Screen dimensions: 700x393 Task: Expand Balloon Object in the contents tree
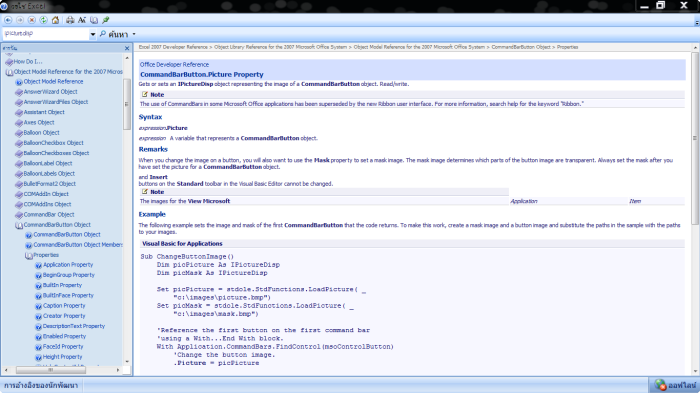coord(42,133)
